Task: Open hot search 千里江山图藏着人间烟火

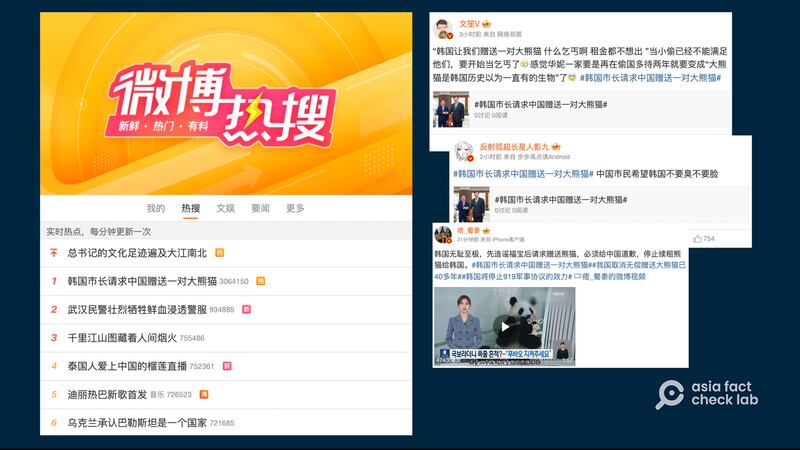Action: tap(122, 338)
